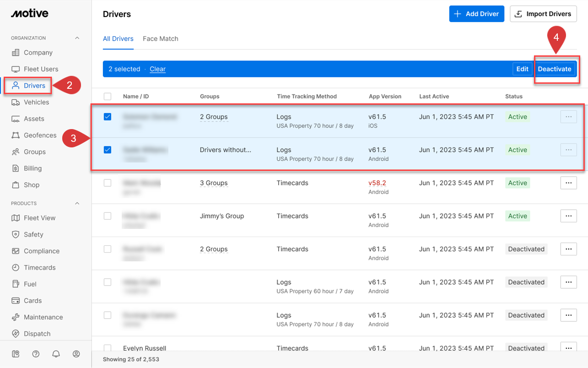Click the Time Tracking Method column header
The image size is (588, 368).
click(x=307, y=97)
